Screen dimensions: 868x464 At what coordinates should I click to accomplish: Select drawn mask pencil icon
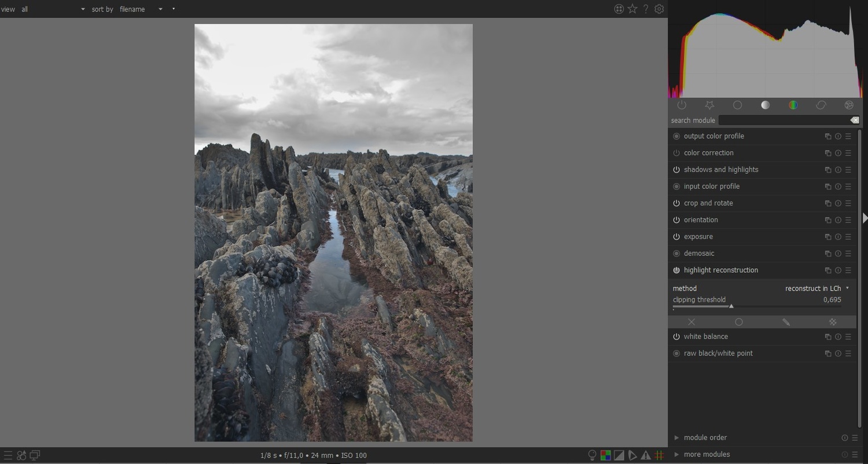(786, 322)
